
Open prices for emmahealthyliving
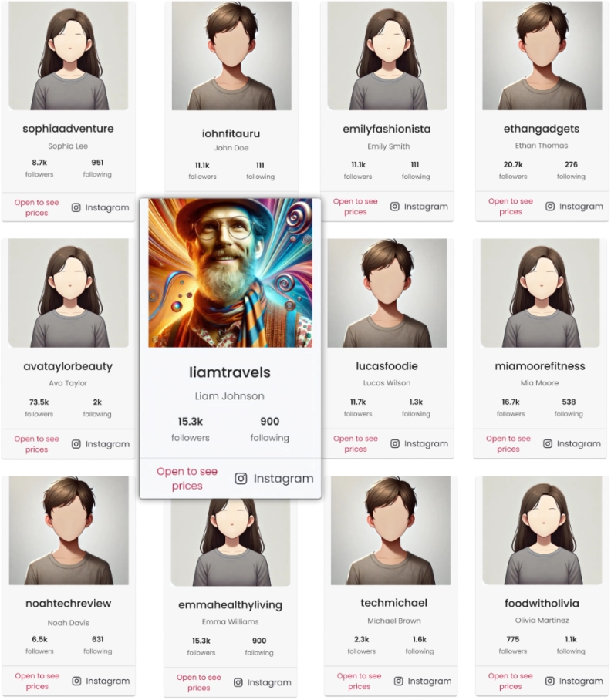click(199, 682)
